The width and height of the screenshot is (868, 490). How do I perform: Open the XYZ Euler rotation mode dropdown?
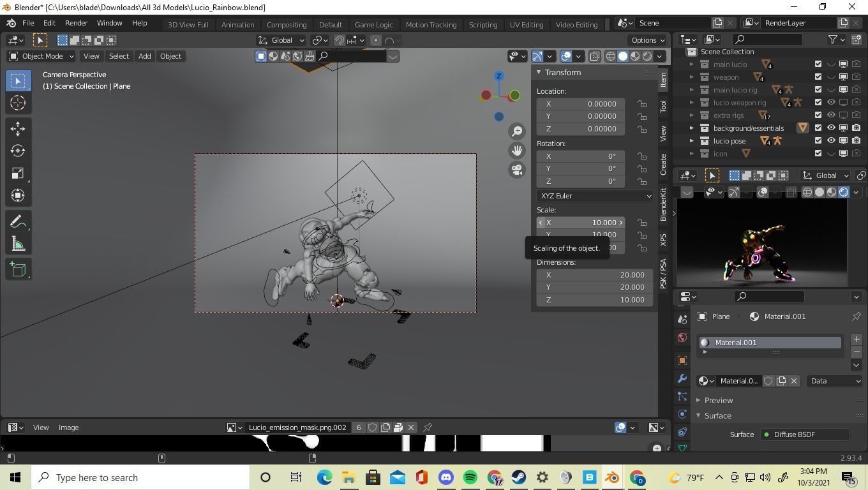tap(595, 196)
